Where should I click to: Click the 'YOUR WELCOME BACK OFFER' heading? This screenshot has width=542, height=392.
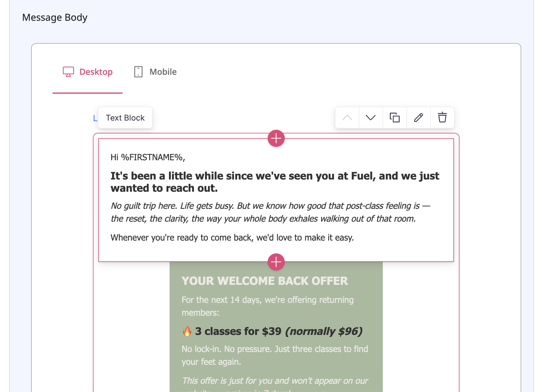[x=265, y=281]
